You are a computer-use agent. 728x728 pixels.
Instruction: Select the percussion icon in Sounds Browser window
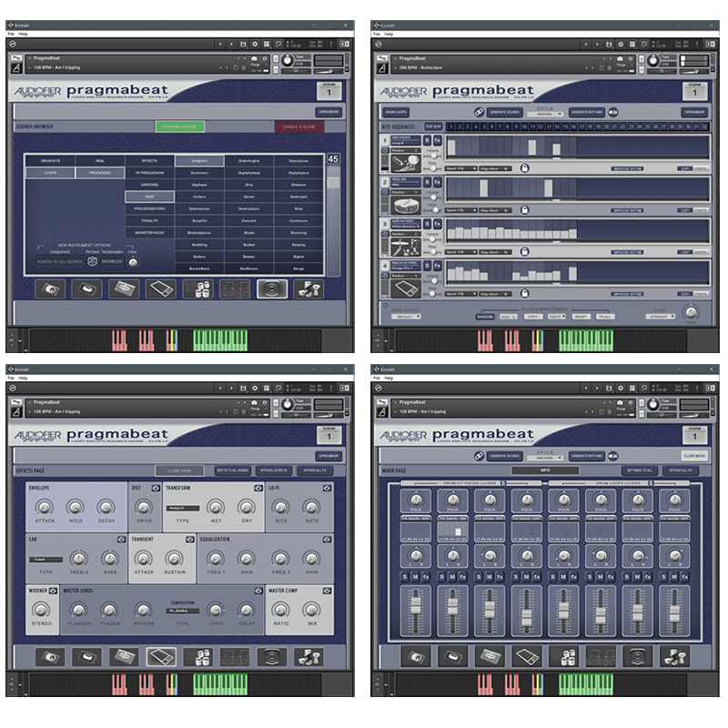click(308, 288)
